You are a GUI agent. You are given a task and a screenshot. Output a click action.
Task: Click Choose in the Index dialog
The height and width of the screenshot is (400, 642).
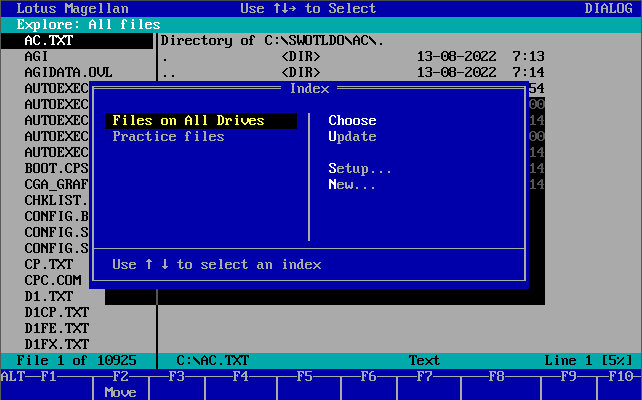352,121
